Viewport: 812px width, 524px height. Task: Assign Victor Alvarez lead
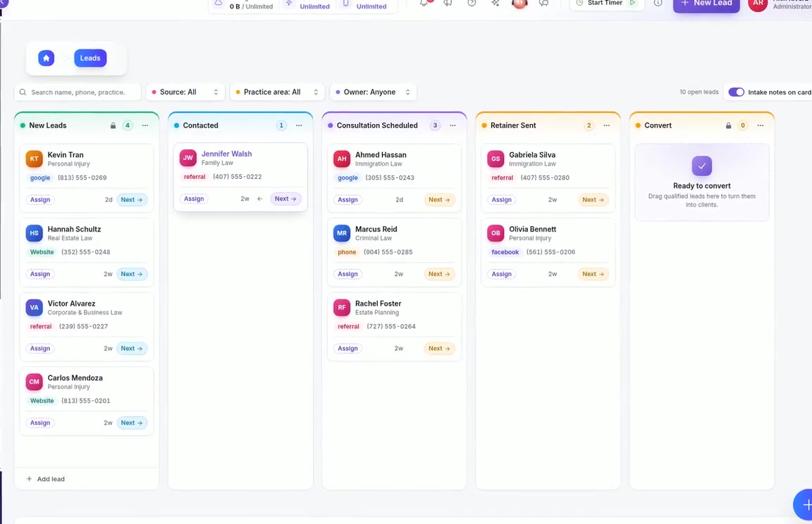[40, 349]
